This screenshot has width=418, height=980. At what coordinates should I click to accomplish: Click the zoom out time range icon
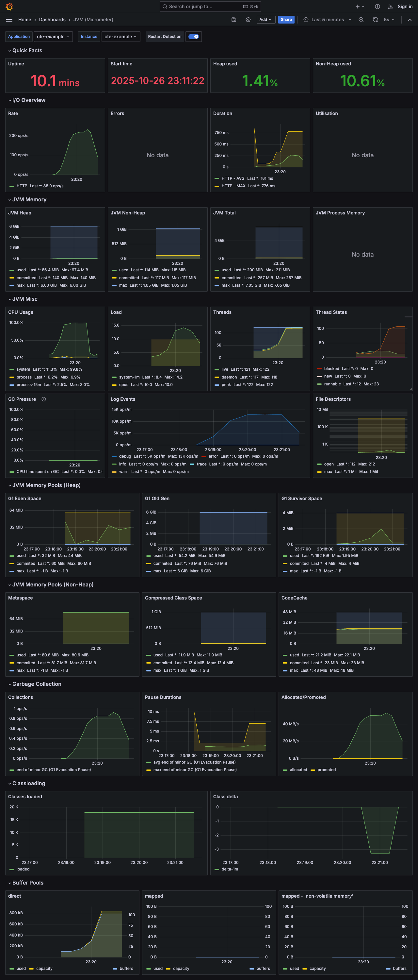[x=361, y=20]
